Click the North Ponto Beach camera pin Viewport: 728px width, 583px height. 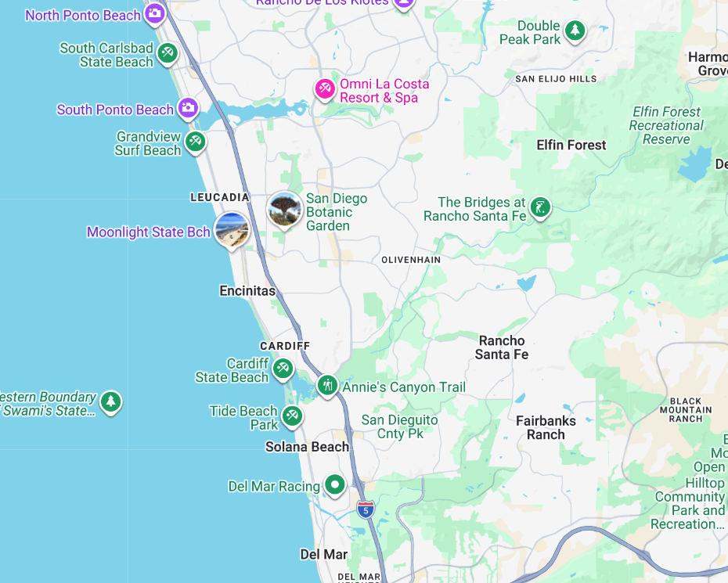click(155, 14)
